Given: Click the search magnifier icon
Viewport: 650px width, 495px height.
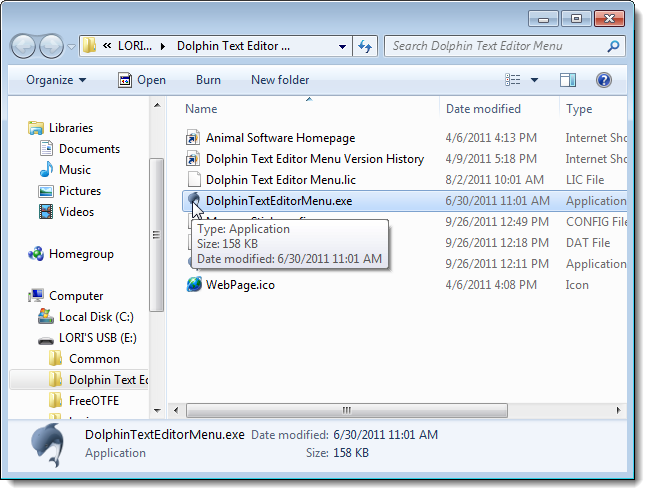Looking at the screenshot, I should (613, 46).
